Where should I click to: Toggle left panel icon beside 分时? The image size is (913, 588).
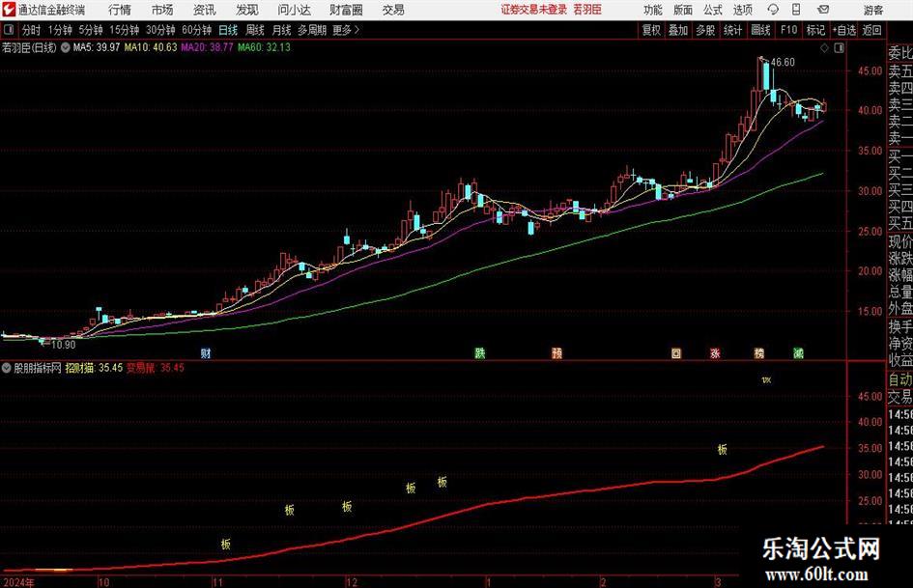[9, 30]
